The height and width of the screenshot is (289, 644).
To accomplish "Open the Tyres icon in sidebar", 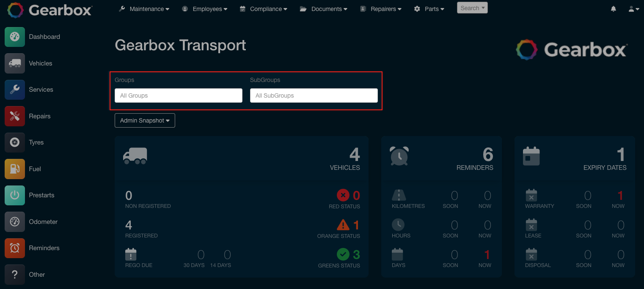I will point(15,142).
